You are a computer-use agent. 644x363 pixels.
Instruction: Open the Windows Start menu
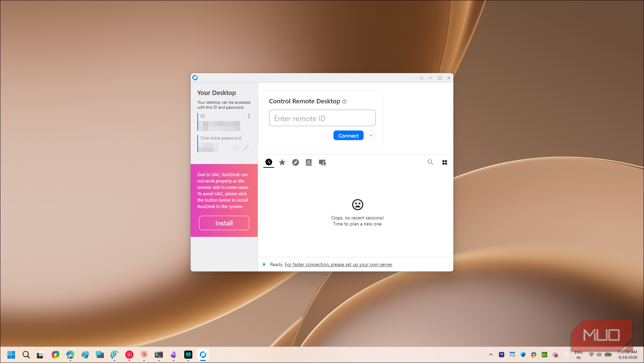[x=11, y=355]
